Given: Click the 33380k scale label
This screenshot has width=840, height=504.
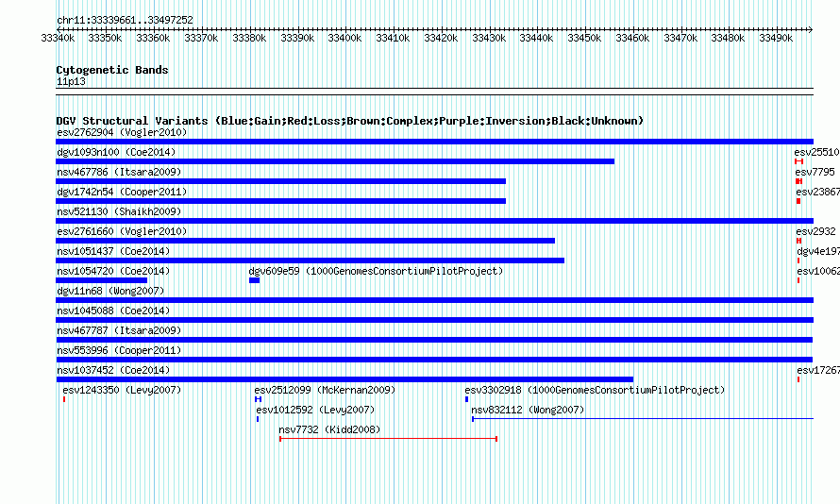Looking at the screenshot, I should pyautogui.click(x=250, y=38).
